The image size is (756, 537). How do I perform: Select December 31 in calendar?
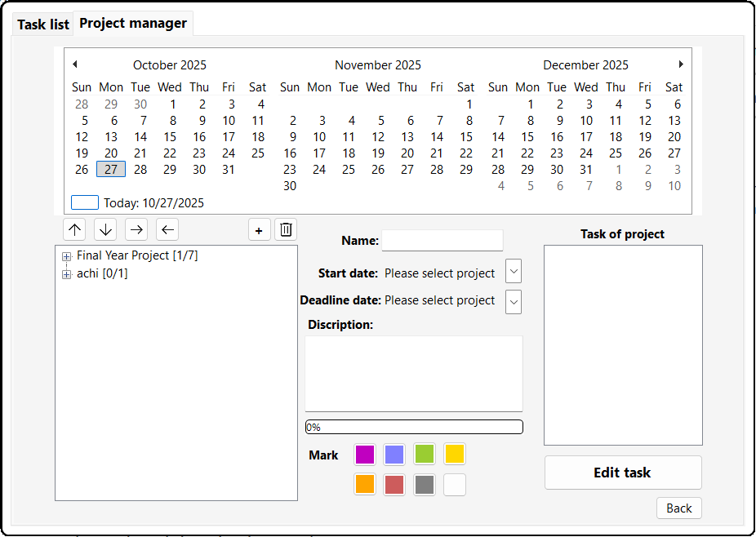point(586,169)
